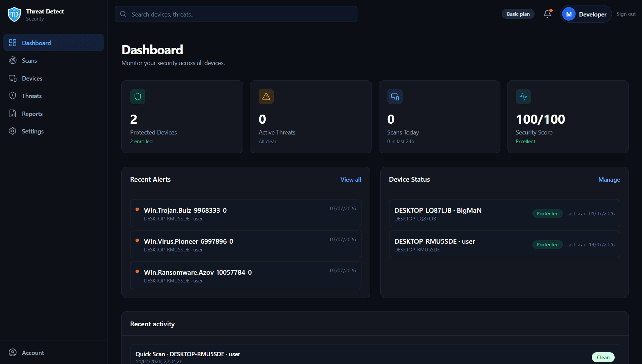Click the M avatar next to Developer
Viewport: 642px width, 364px height.
click(x=569, y=14)
